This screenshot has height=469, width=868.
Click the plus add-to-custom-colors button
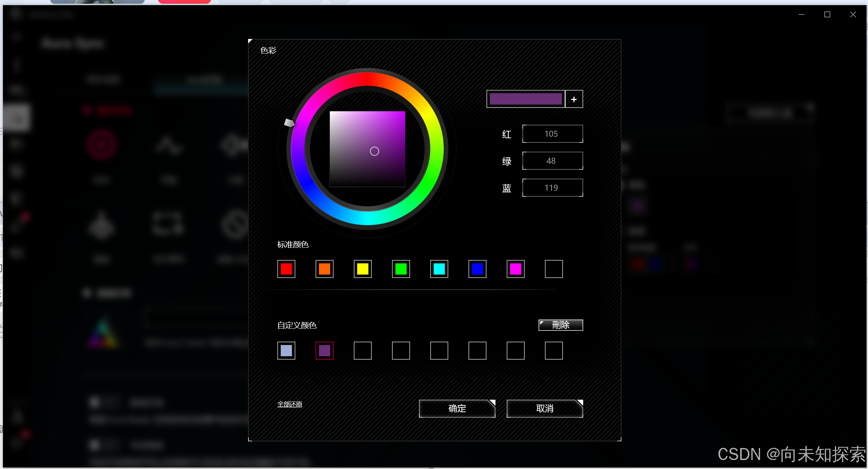[574, 99]
